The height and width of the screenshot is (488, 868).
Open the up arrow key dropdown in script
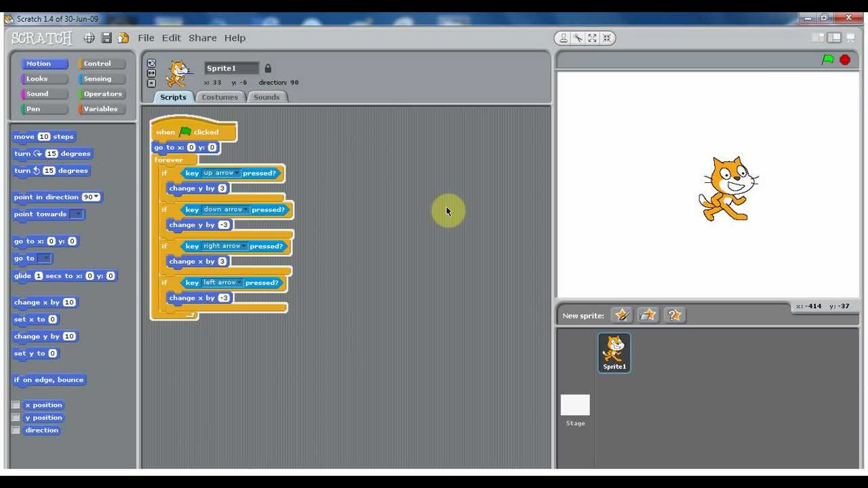pos(236,174)
